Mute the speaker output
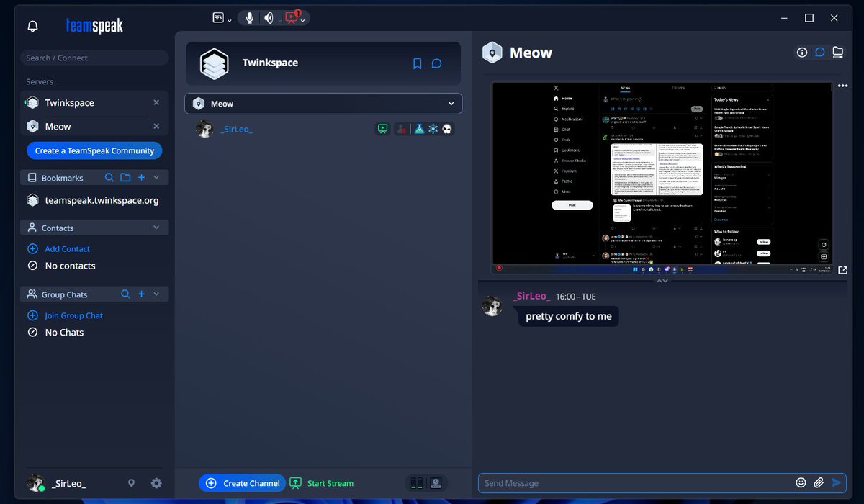The image size is (864, 504). [x=268, y=18]
